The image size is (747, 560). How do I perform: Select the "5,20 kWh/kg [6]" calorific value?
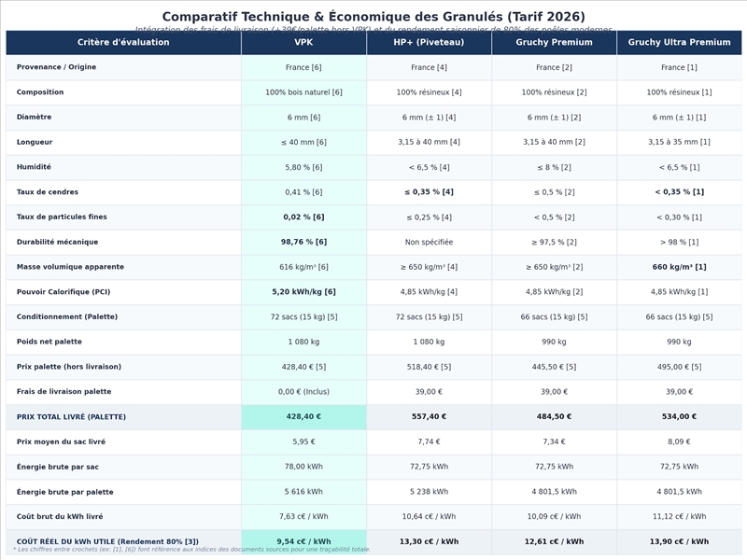point(303,292)
